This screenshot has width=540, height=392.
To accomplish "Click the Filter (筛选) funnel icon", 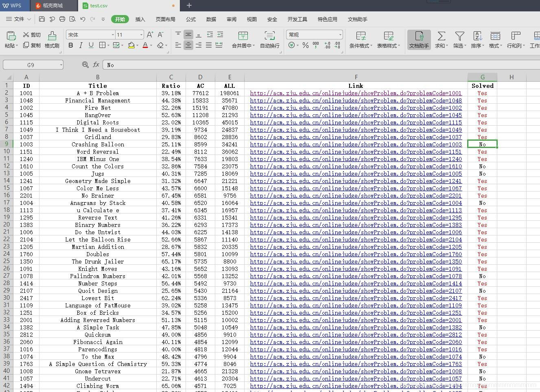I will tap(460, 36).
